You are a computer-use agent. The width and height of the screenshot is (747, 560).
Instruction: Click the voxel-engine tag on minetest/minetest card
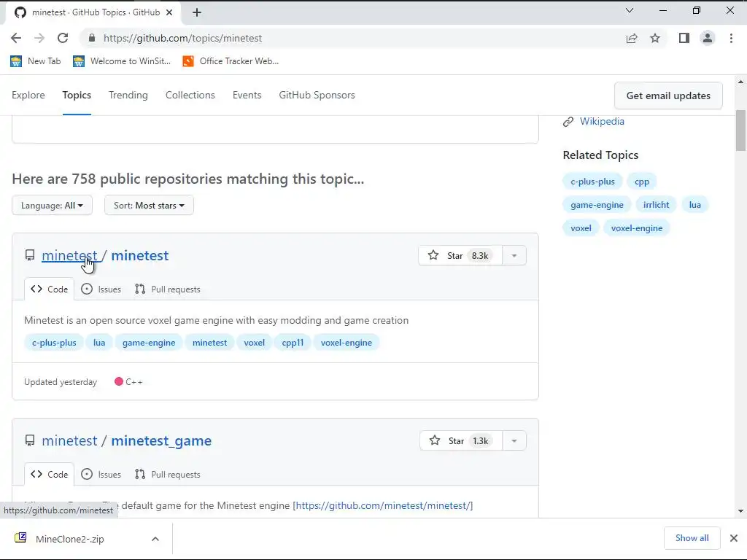point(347,343)
